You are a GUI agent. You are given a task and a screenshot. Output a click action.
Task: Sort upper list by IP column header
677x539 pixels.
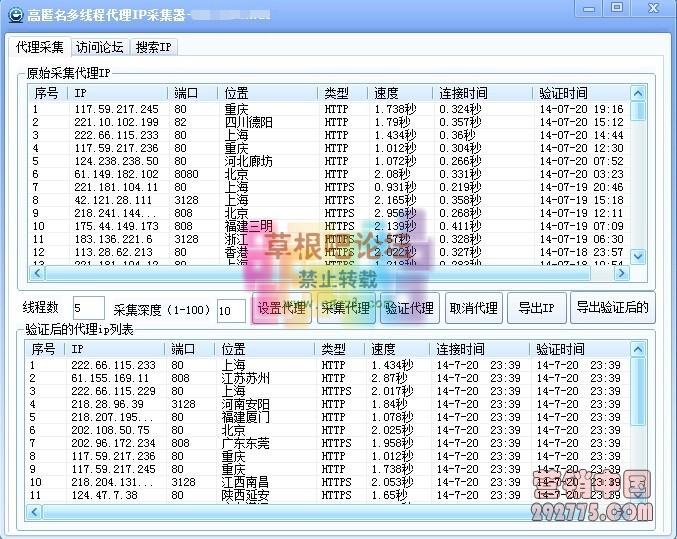coord(118,93)
